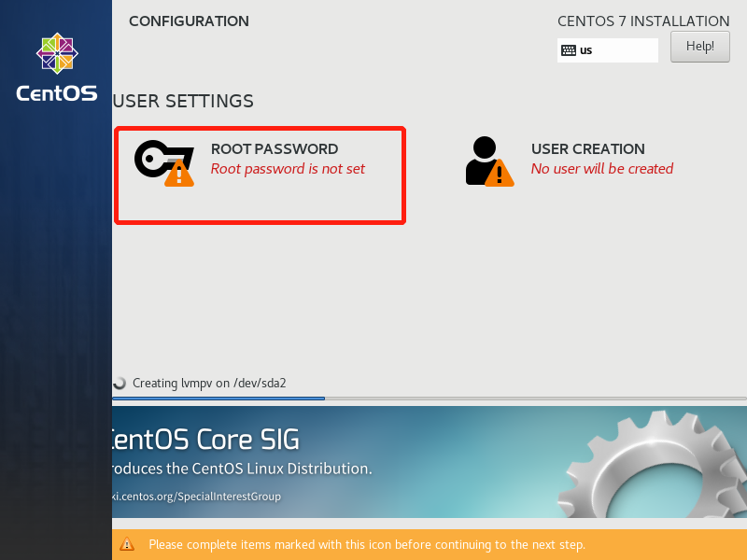The image size is (747, 560).
Task: Click the CentOS wordmark in the sidebar
Action: coord(57,93)
